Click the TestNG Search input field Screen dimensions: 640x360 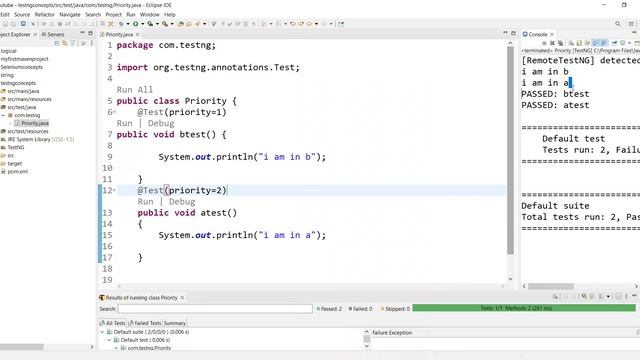[215, 309]
